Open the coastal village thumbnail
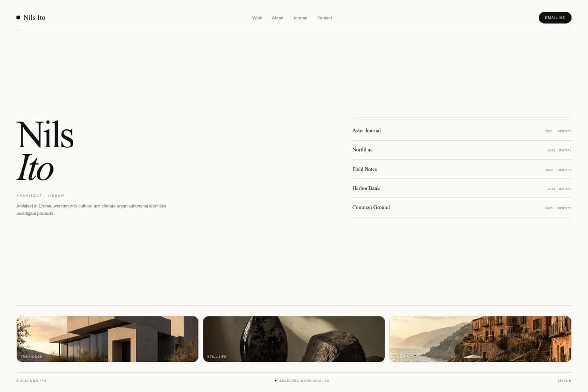The height and width of the screenshot is (392, 588). pyautogui.click(x=480, y=339)
